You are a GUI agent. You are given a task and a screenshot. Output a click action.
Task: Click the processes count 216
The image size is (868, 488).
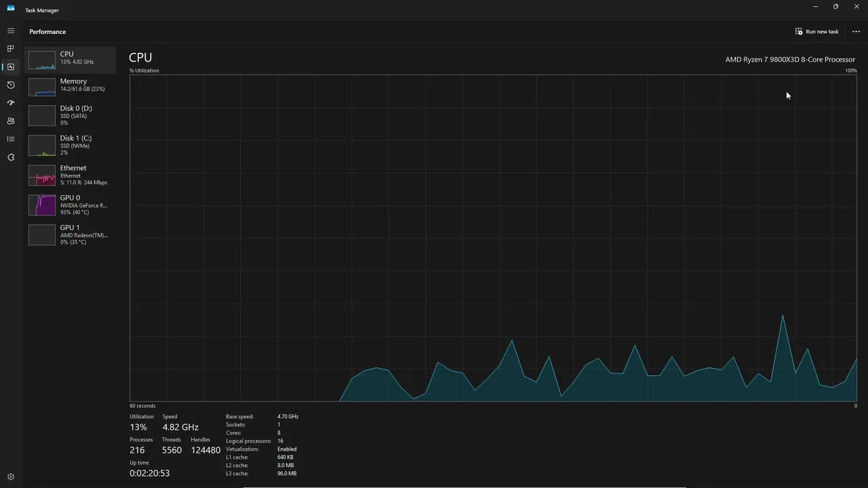click(x=137, y=450)
